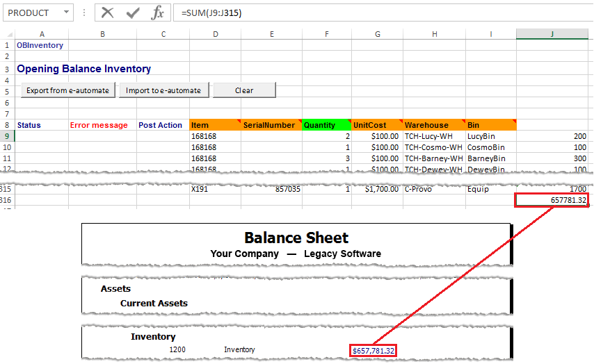
Task: Click the Cancel (X) formula bar icon
Action: tap(108, 13)
